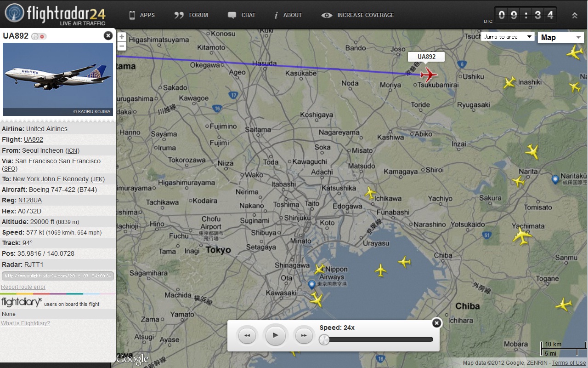This screenshot has height=368, width=588.
Task: Click the Google logo on the map
Action: point(132,359)
